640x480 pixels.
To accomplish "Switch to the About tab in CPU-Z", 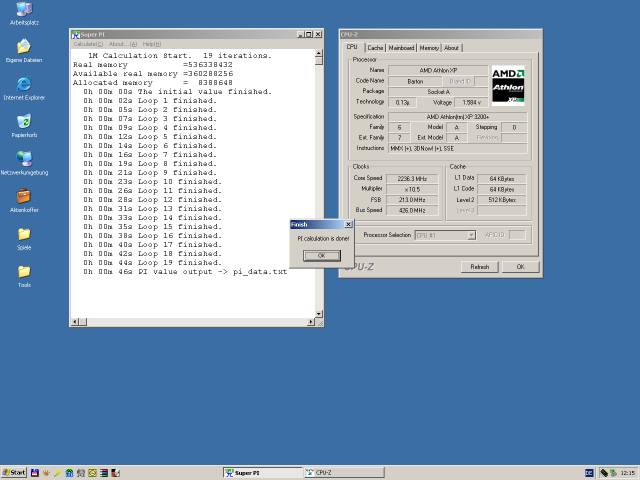I will [451, 48].
